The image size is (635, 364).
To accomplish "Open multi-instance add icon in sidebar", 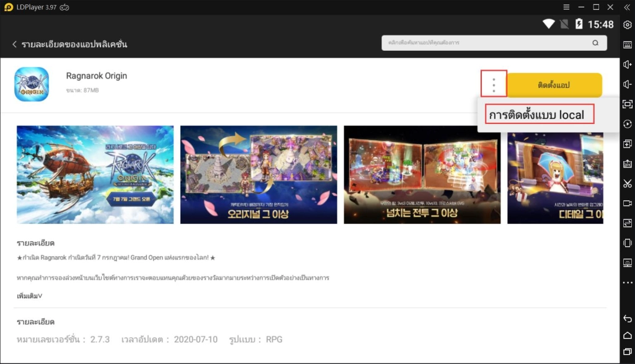I will point(628,144).
